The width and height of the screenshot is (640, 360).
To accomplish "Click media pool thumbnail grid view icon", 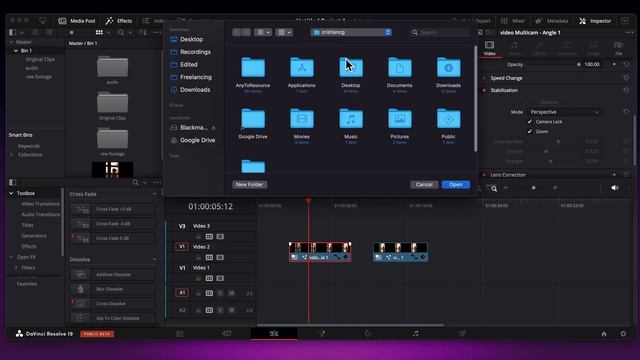I will click(99, 32).
